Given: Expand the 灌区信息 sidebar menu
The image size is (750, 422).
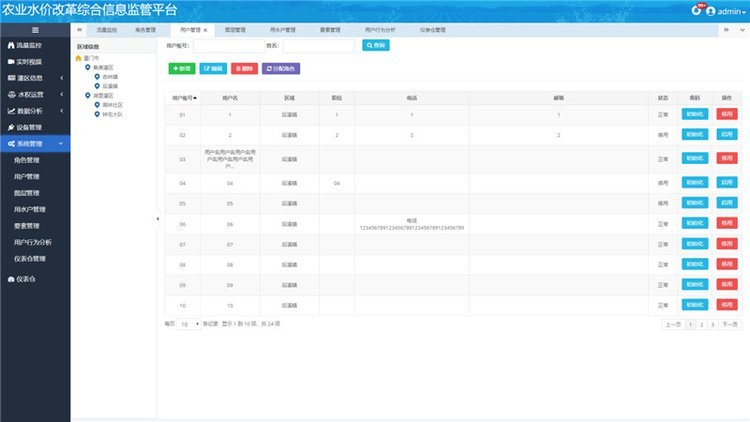Looking at the screenshot, I should pyautogui.click(x=35, y=78).
